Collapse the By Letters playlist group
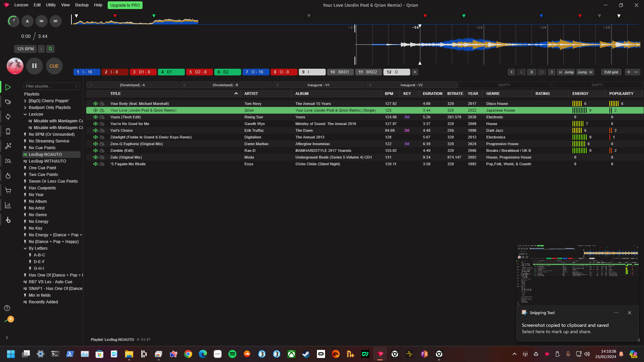 click(25, 248)
